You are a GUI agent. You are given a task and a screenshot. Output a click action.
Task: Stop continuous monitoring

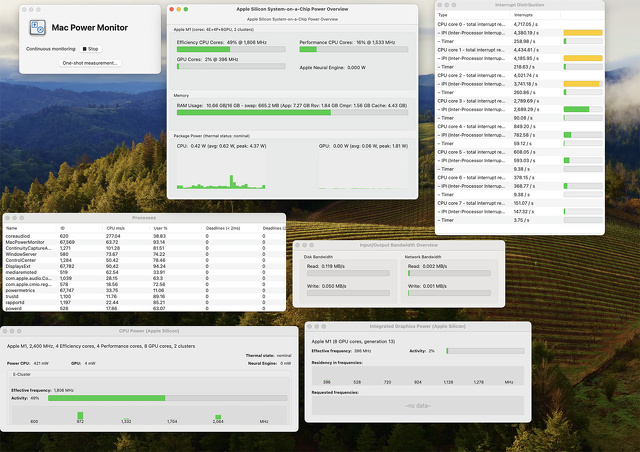[x=91, y=49]
